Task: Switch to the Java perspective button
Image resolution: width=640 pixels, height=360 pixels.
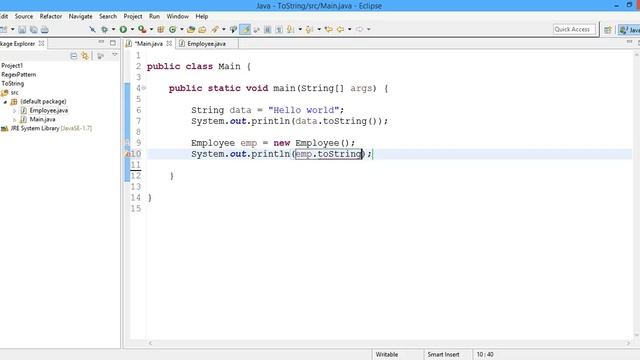Action: coord(629,30)
